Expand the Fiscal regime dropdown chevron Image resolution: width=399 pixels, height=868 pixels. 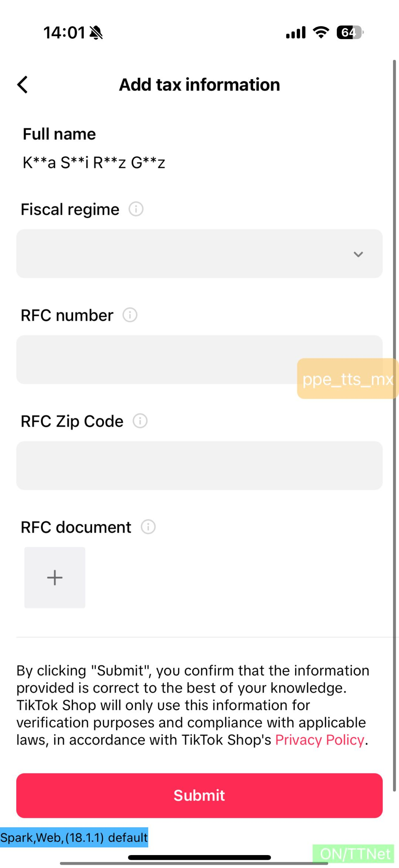point(358,254)
